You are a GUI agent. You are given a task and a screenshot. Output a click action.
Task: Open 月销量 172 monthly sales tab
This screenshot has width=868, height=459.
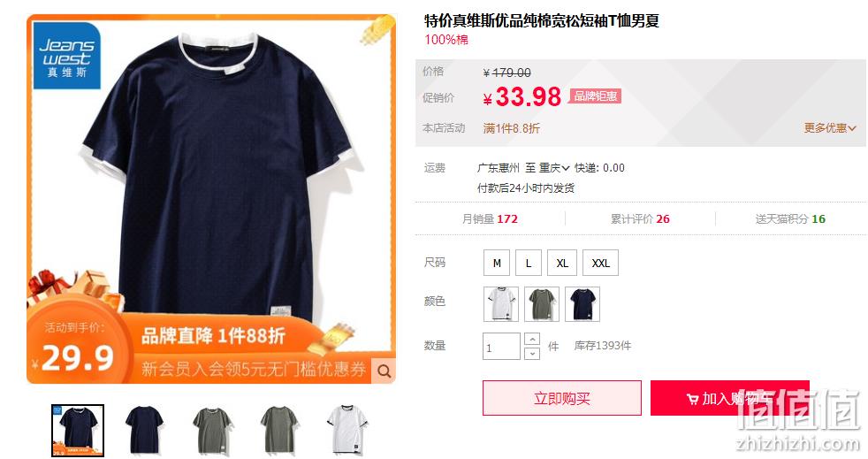(490, 219)
